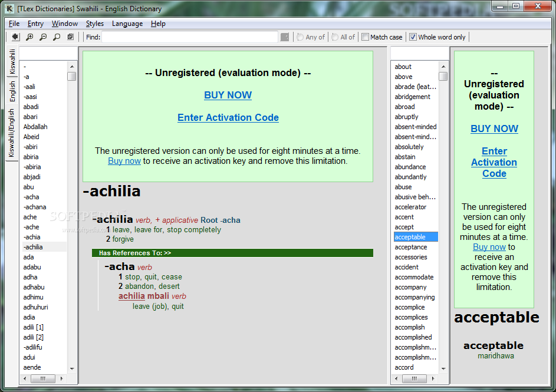Click the Reset Zoom magnifier icon
This screenshot has width=556, height=392.
click(57, 37)
